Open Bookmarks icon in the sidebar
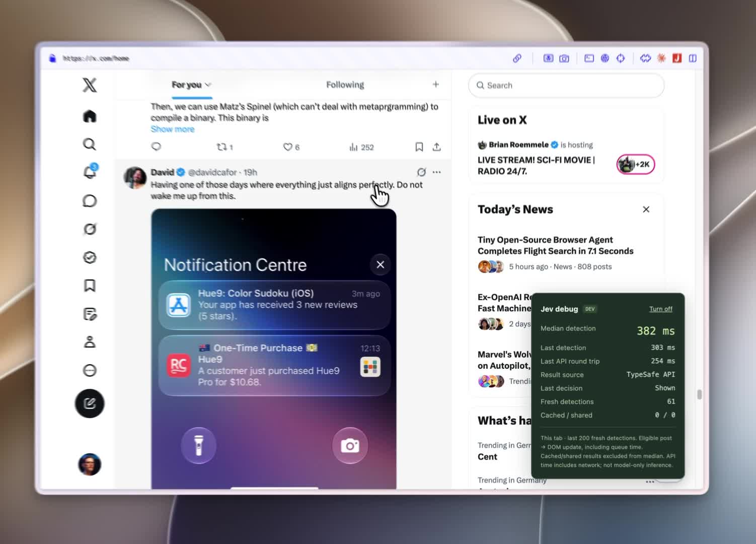 (90, 286)
